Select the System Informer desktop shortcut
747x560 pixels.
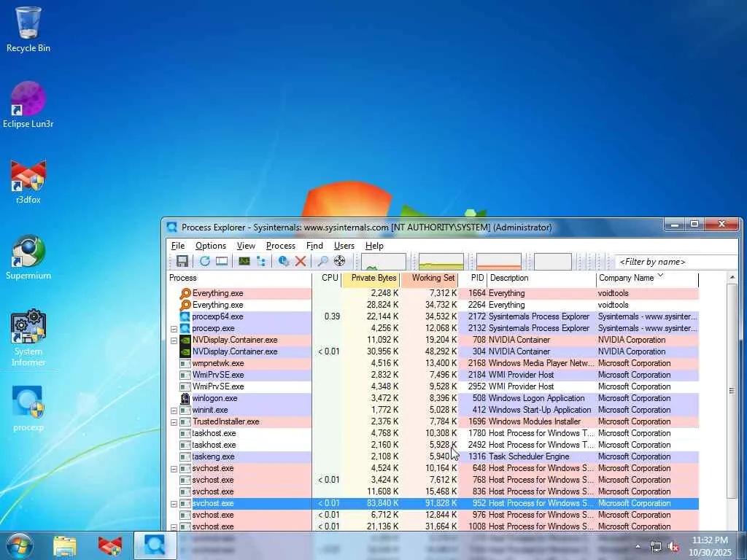(28, 338)
